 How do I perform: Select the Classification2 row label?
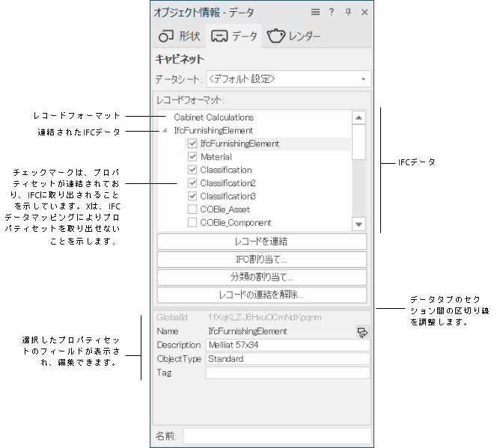click(x=228, y=183)
